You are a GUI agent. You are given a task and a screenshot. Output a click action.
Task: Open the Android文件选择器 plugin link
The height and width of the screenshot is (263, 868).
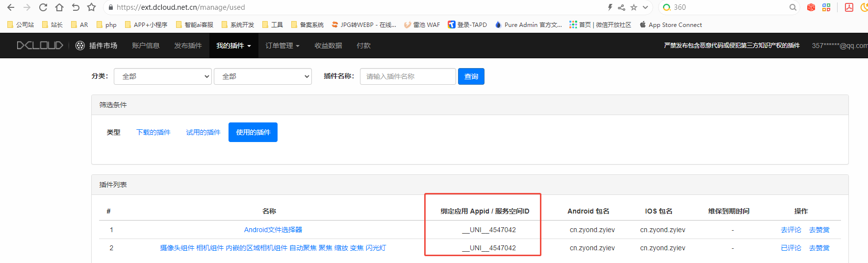273,230
